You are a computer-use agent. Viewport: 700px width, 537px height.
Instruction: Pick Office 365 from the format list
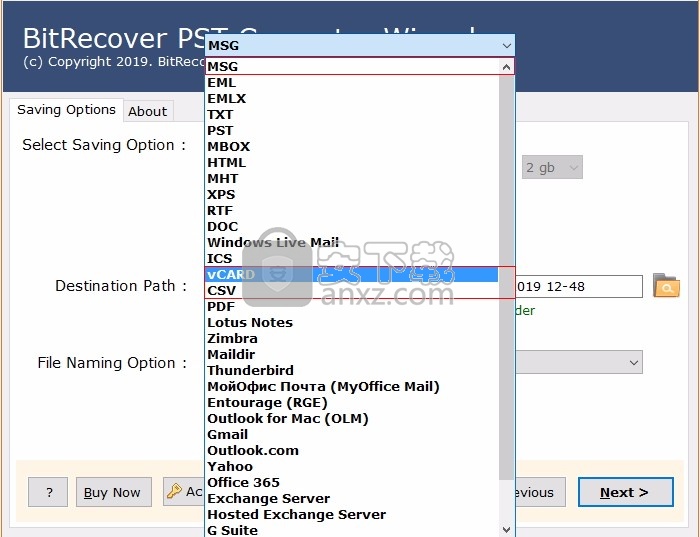coord(352,483)
